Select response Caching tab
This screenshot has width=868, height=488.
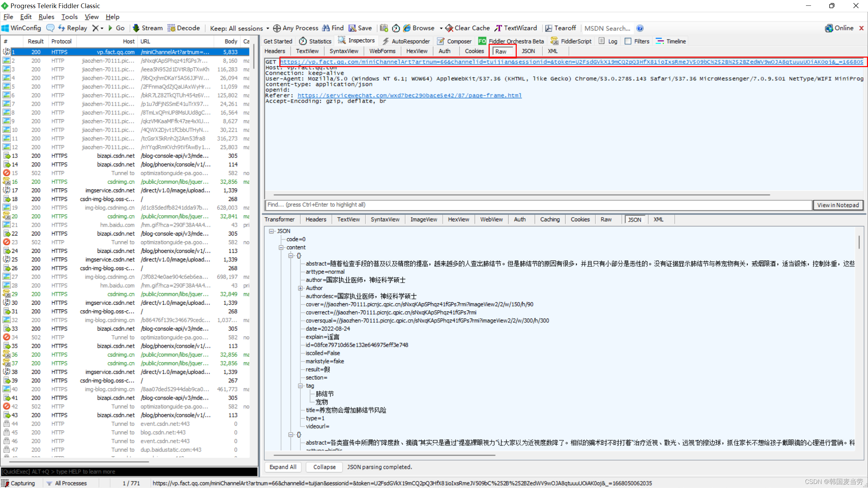pyautogui.click(x=550, y=220)
